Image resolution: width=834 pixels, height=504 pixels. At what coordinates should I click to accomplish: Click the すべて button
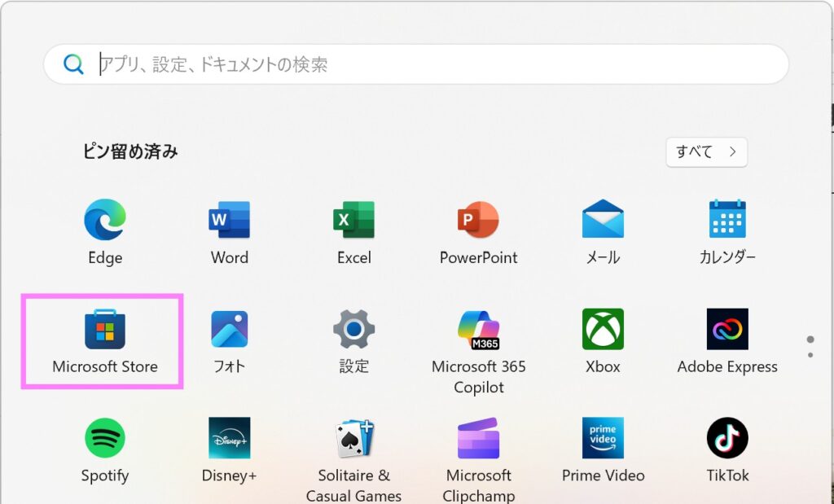706,151
